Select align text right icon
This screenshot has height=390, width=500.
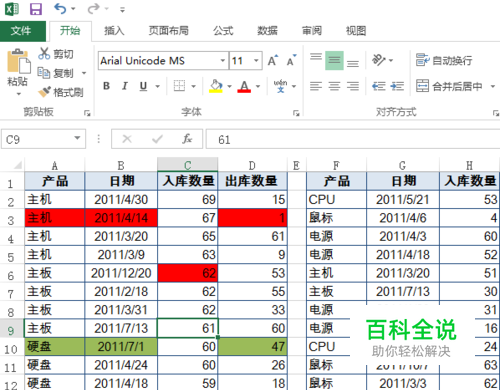coord(353,86)
